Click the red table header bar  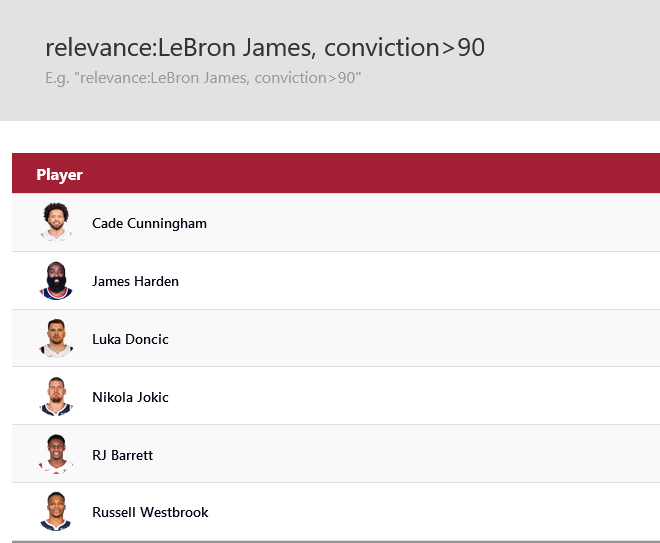coord(400,174)
